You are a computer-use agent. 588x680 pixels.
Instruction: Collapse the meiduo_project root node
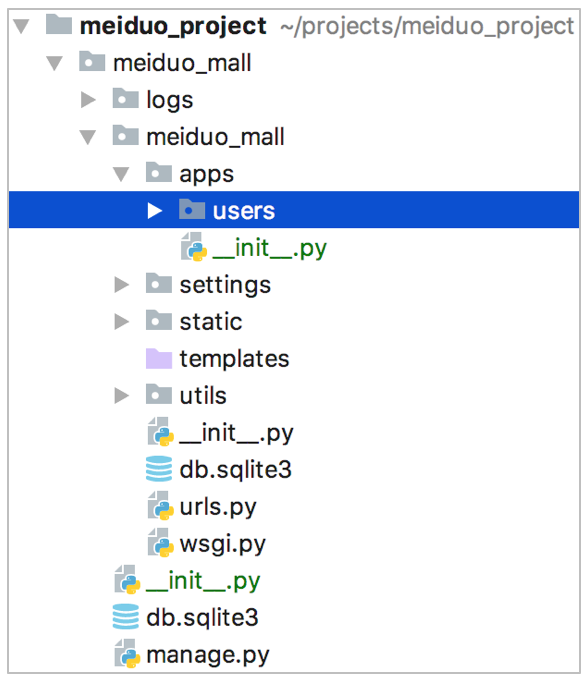tap(21, 26)
